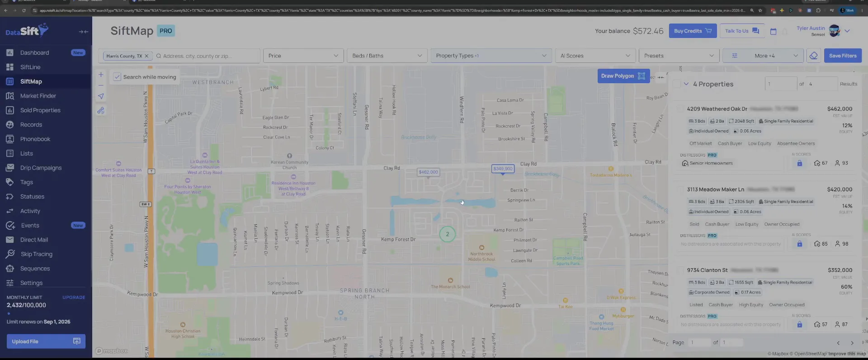The height and width of the screenshot is (360, 868).
Task: Open the Beds / Baths dropdown
Action: (387, 56)
